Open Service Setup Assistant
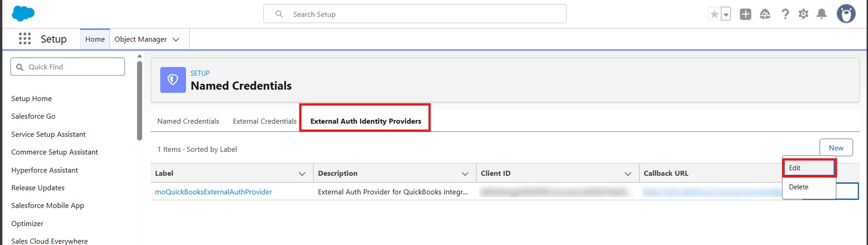Screen dimensions: 868x245 [48, 134]
